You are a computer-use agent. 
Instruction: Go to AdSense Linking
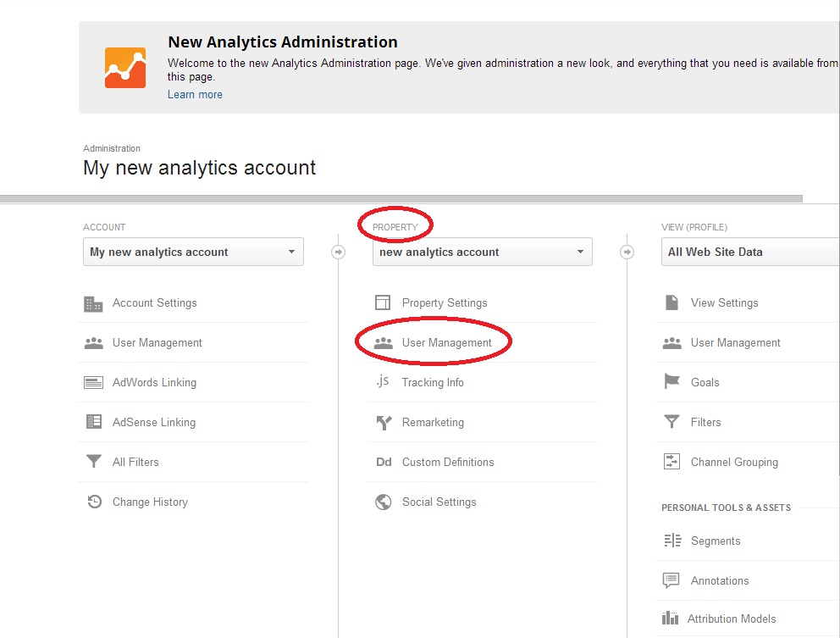tap(154, 422)
